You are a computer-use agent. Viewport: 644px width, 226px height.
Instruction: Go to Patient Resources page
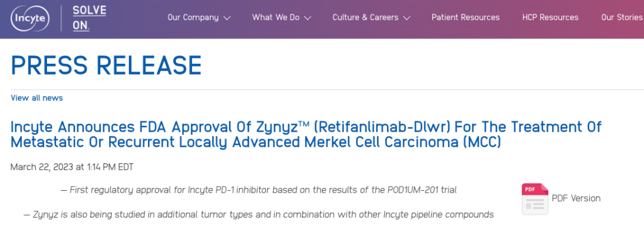[x=465, y=18]
